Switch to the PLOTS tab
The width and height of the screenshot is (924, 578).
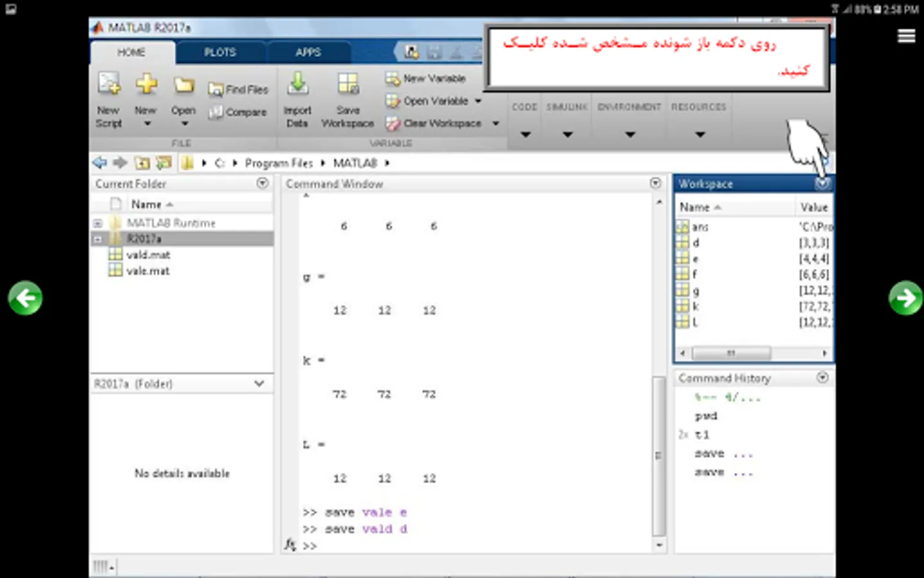(220, 52)
